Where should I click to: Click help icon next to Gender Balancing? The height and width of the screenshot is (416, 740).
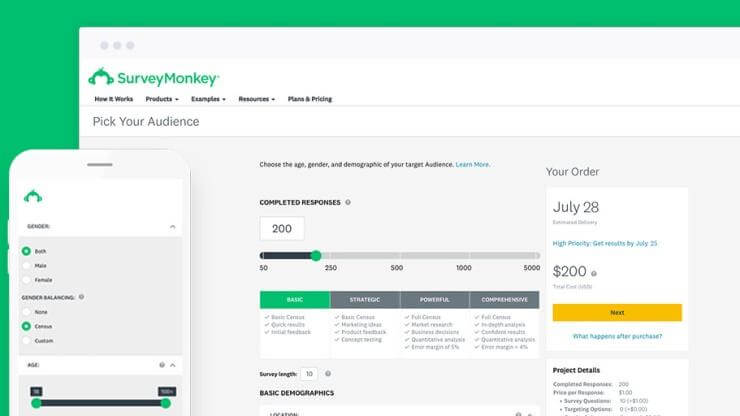[x=81, y=297]
